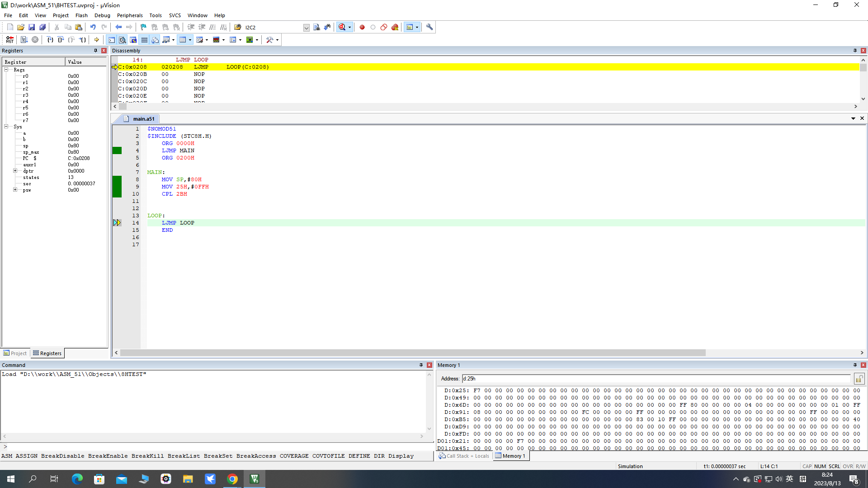Open the Configuration wrench icon
Image resolution: width=868 pixels, height=488 pixels.
(429, 27)
